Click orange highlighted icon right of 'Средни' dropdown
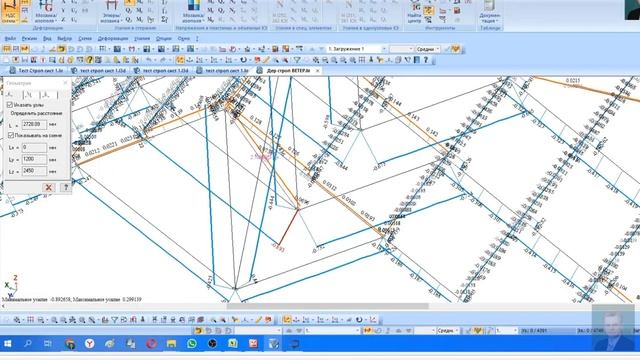Image resolution: width=640 pixels, height=360 pixels. click(456, 49)
